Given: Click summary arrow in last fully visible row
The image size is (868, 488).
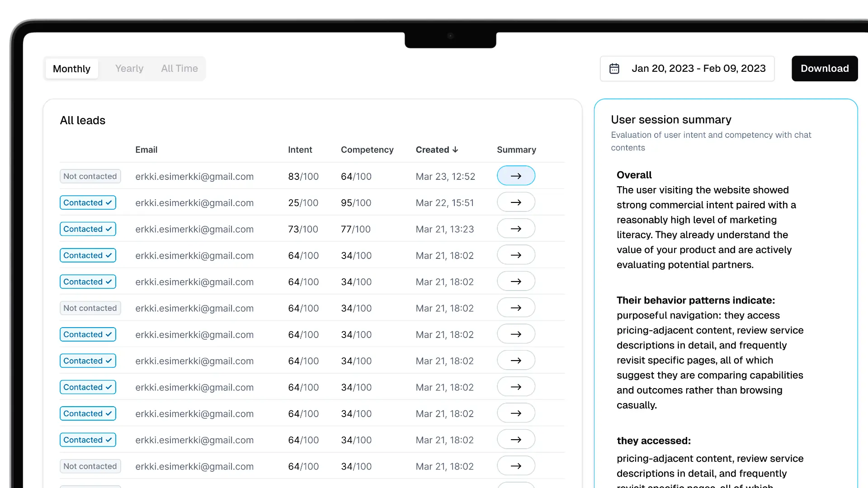Looking at the screenshot, I should 516,466.
